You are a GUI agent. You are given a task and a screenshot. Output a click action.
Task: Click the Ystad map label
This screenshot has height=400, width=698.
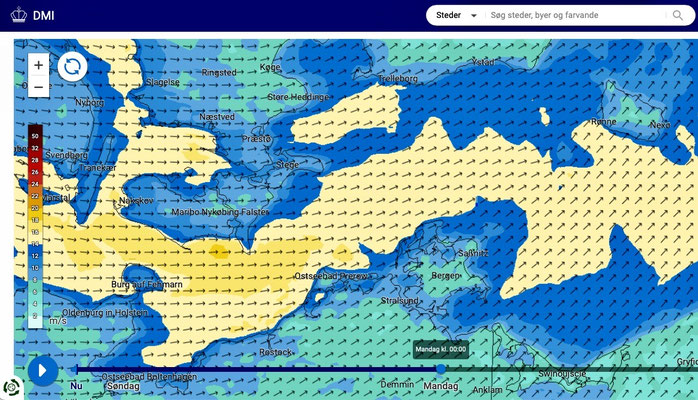[x=483, y=62]
